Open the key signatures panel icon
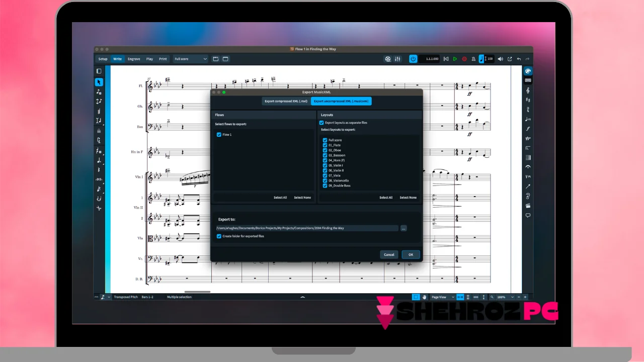644x362 pixels. (528, 100)
